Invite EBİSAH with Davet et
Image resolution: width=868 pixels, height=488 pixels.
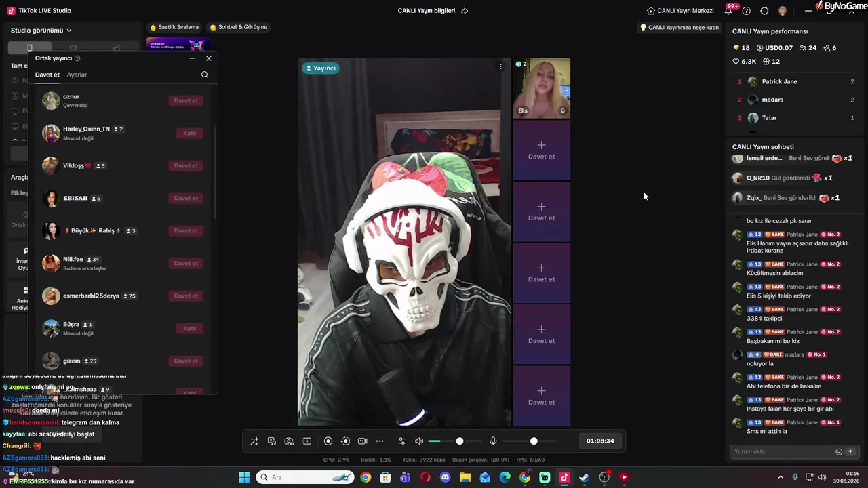click(186, 199)
